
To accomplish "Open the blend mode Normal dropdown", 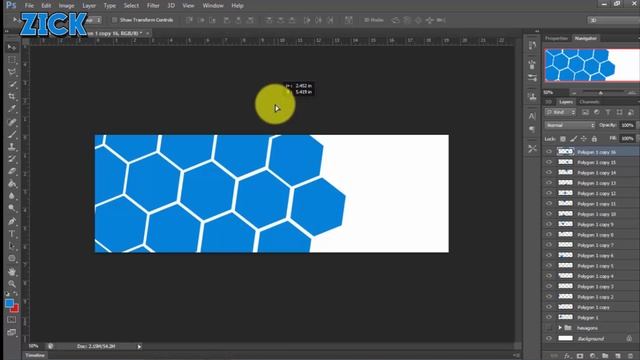I will click(570, 125).
